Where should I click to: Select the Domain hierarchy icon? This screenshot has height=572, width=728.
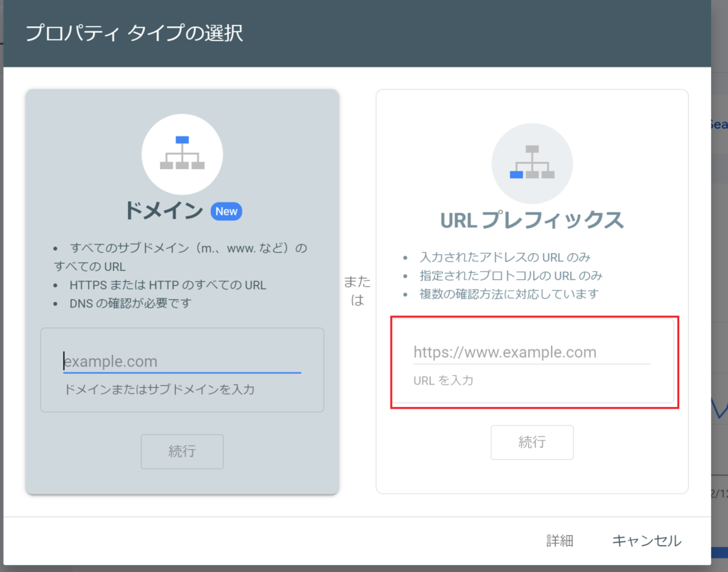tap(182, 154)
